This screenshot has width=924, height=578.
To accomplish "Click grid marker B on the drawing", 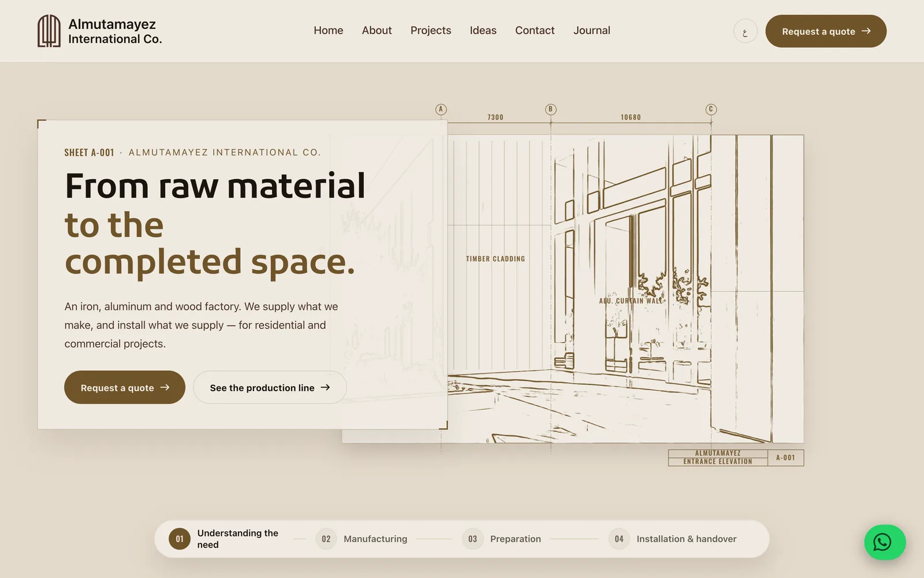I will tap(550, 109).
